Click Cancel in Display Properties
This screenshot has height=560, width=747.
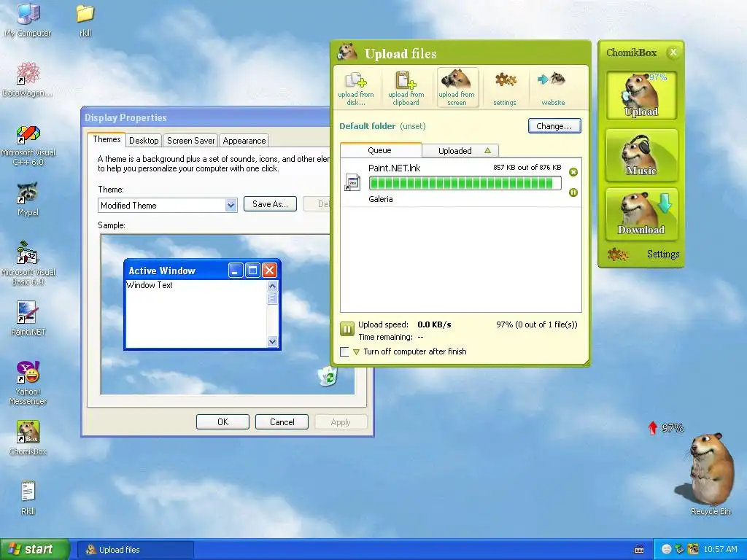tap(282, 422)
